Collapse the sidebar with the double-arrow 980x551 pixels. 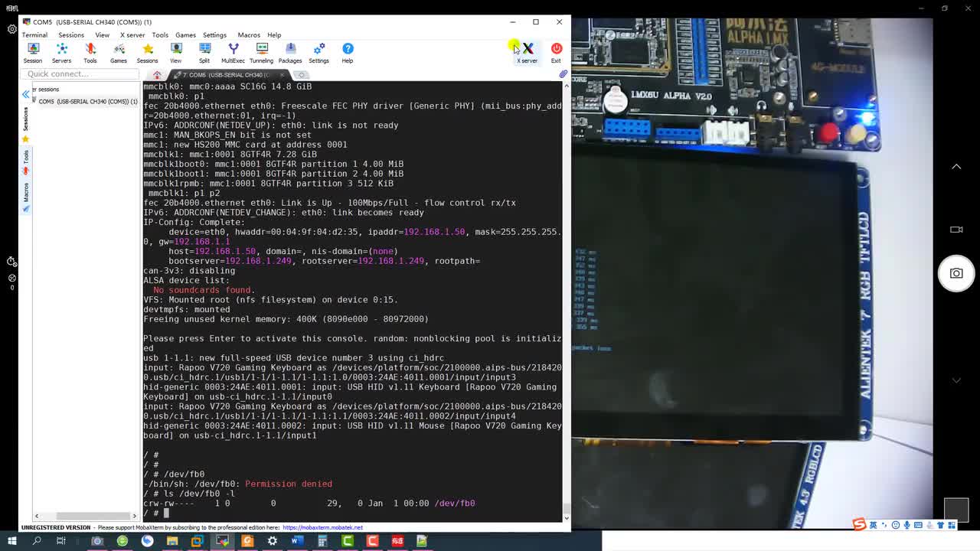(x=25, y=94)
